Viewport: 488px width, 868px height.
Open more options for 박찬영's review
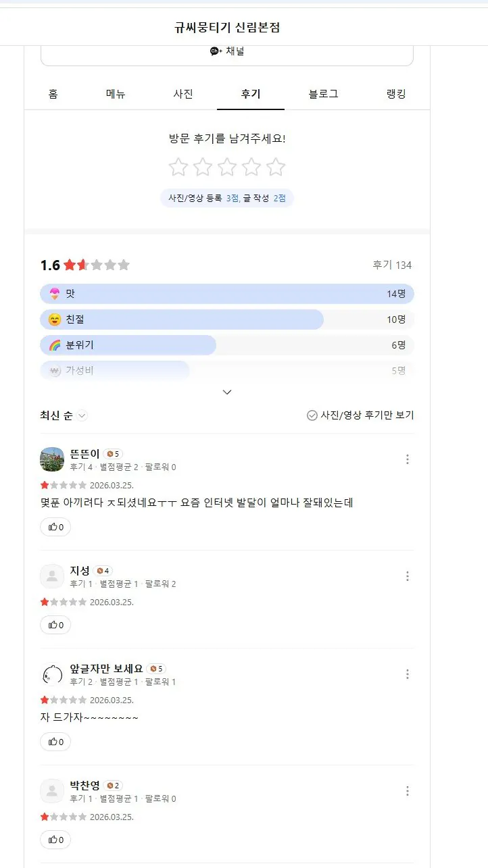pos(407,791)
